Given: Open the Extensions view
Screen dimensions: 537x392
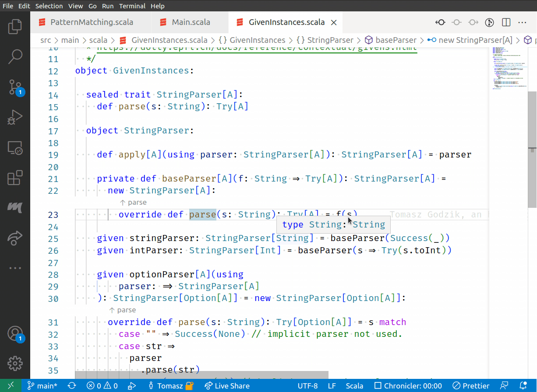Looking at the screenshot, I should coord(15,178).
